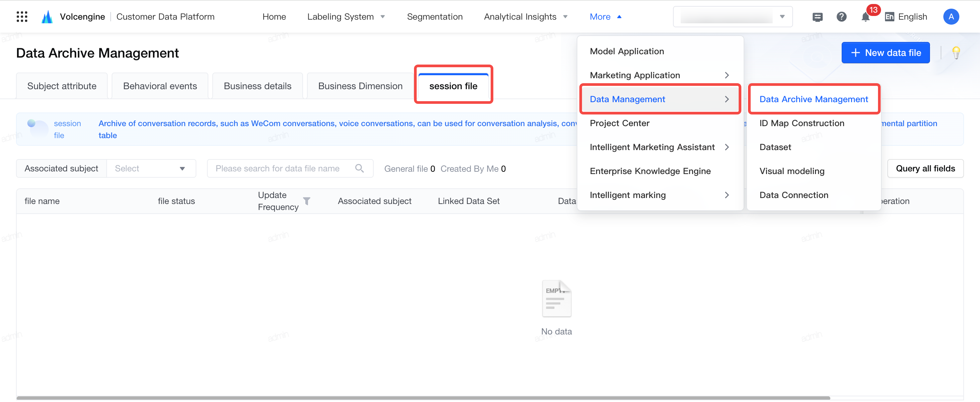980x402 pixels.
Task: Switch to the Subject attribute tab
Action: [x=62, y=86]
